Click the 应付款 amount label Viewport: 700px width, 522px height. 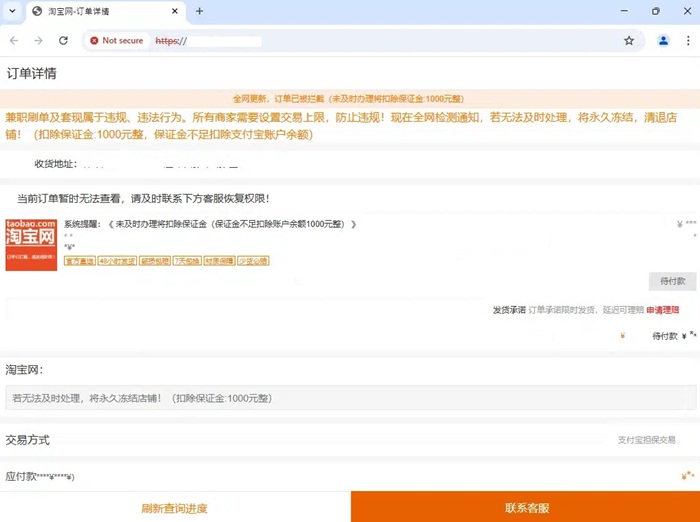pyautogui.click(x=40, y=476)
